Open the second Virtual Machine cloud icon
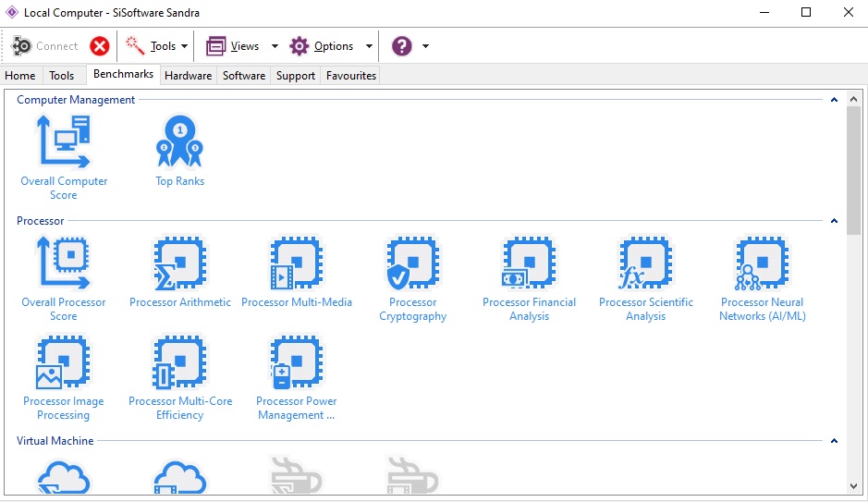This screenshot has width=868, height=502. pyautogui.click(x=180, y=476)
